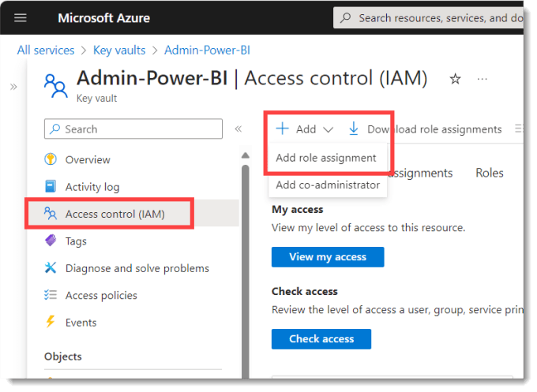This screenshot has width=537, height=392.
Task: Click the View my access button
Action: (x=328, y=257)
